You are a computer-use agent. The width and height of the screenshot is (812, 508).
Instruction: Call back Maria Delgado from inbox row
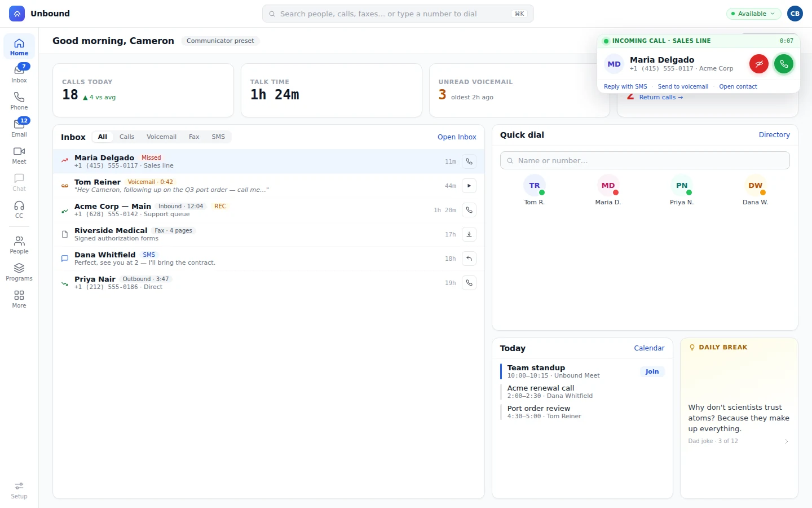(469, 161)
